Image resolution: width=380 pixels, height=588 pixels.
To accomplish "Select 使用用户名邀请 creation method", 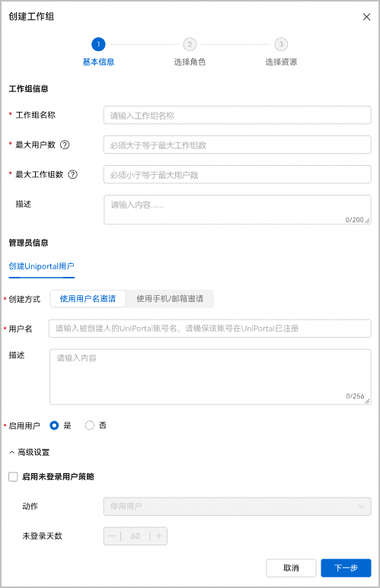I will tap(88, 299).
